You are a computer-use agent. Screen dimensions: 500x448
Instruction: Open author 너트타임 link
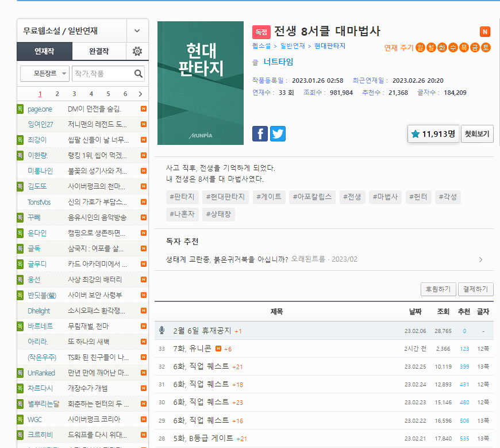(278, 62)
